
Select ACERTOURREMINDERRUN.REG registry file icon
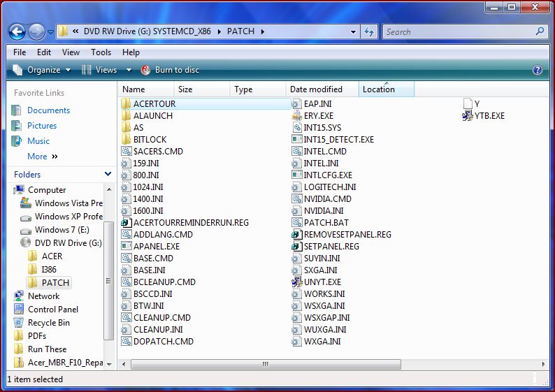[126, 222]
